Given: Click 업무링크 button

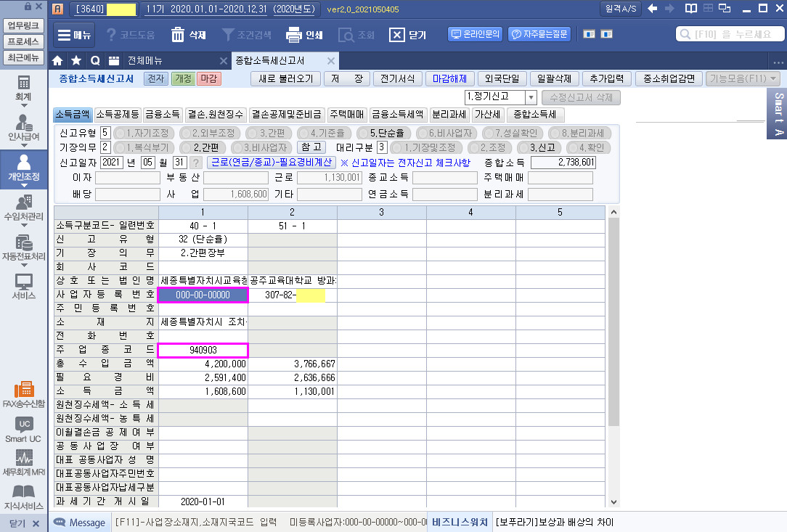Looking at the screenshot, I should (23, 25).
